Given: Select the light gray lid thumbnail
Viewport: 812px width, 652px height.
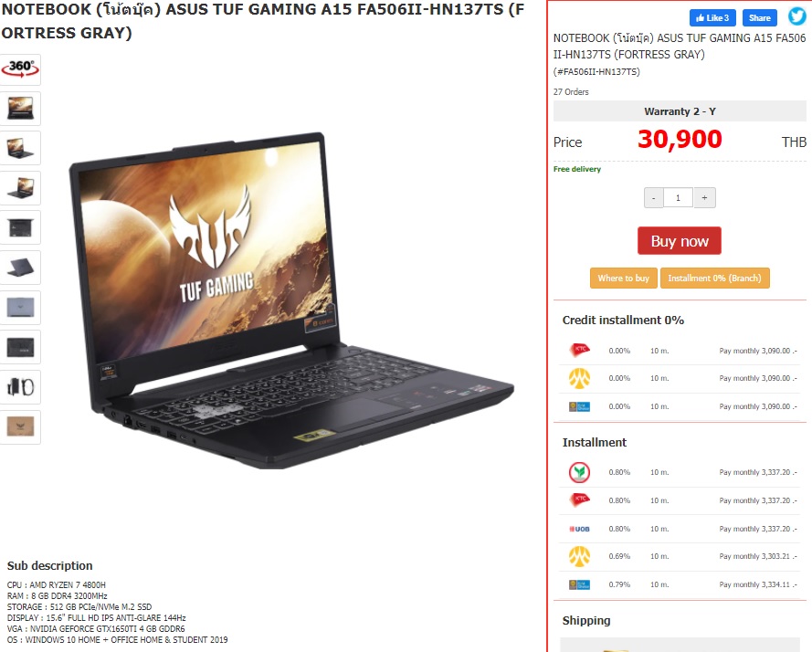Looking at the screenshot, I should [20, 308].
